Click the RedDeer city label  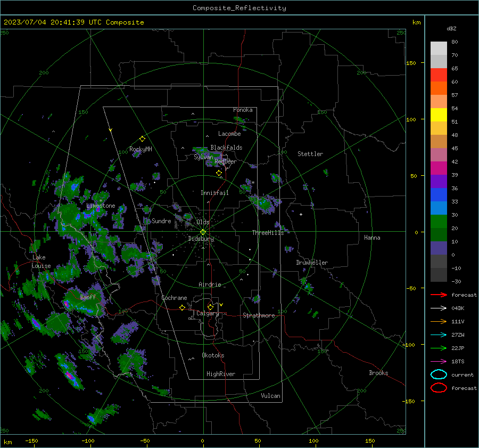pos(226,161)
